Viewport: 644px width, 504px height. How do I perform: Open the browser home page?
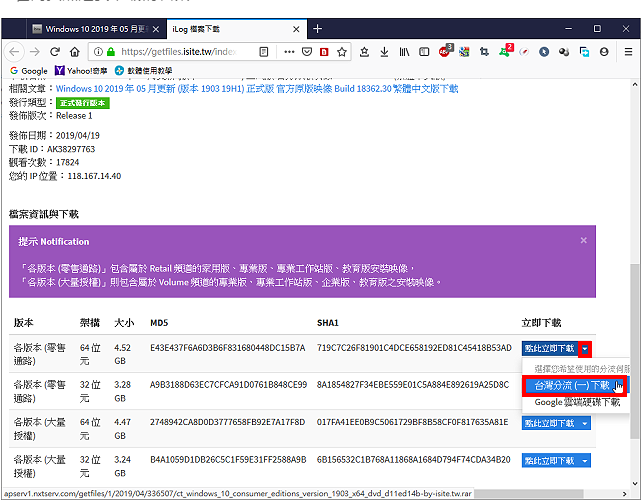[x=74, y=52]
